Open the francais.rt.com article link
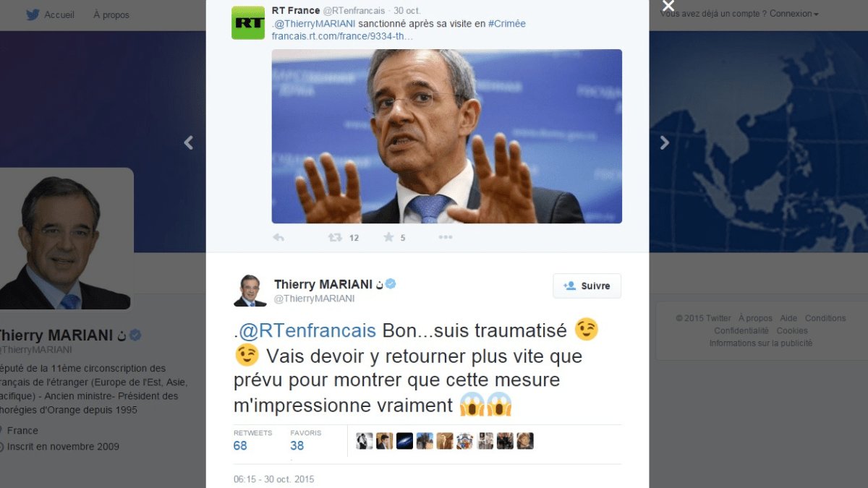Viewport: 868px width, 488px height. pyautogui.click(x=342, y=36)
